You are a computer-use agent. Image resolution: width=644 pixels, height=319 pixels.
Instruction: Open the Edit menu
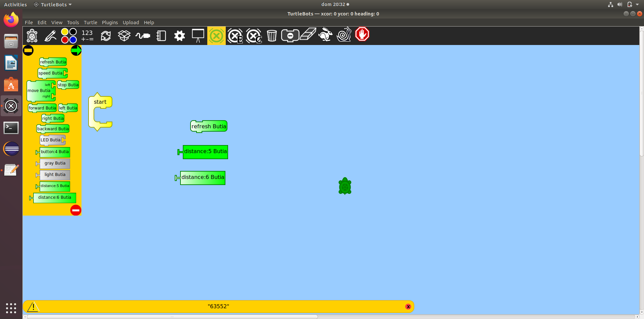(42, 22)
